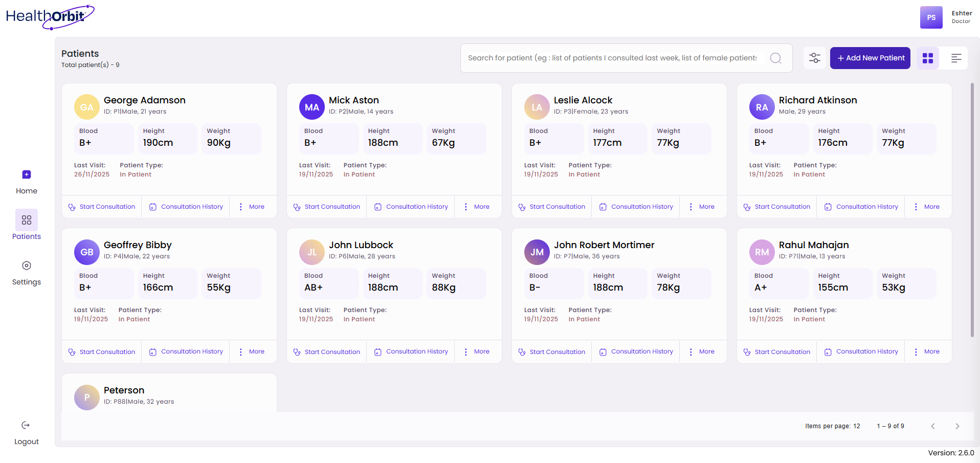
Task: Select the Patients icon in the sidebar
Action: 26,221
